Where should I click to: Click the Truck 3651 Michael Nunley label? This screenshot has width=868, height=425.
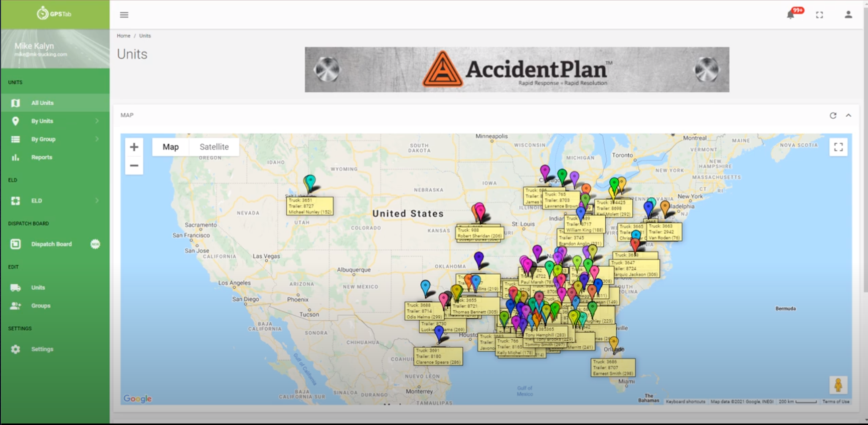click(x=310, y=206)
